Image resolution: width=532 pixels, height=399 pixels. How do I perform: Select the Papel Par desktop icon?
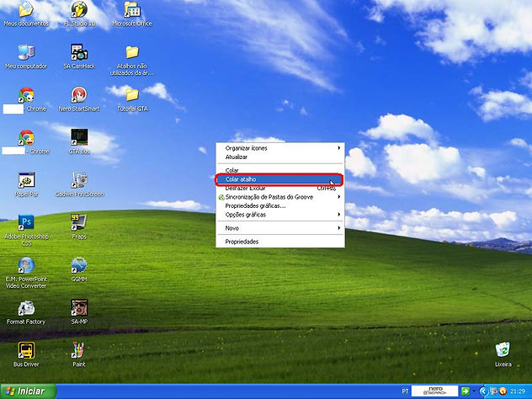click(x=26, y=185)
